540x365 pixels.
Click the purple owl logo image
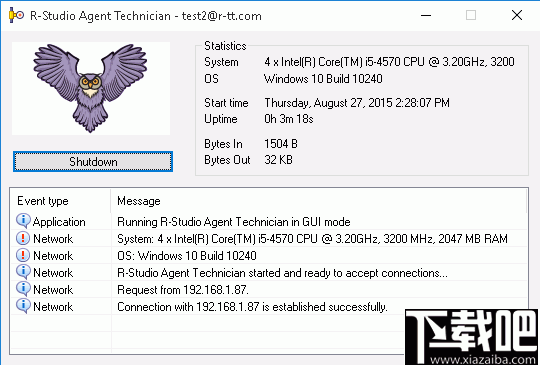point(91,88)
